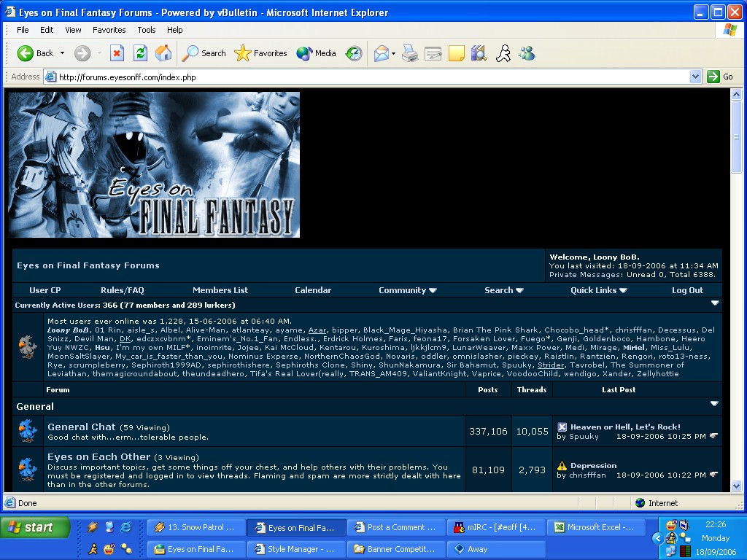Switch to Microsoft Excel taskbar window
The width and height of the screenshot is (747, 560).
click(x=596, y=527)
